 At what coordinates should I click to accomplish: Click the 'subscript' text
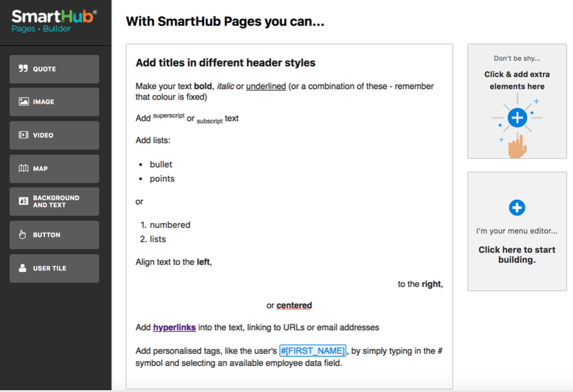click(x=209, y=121)
